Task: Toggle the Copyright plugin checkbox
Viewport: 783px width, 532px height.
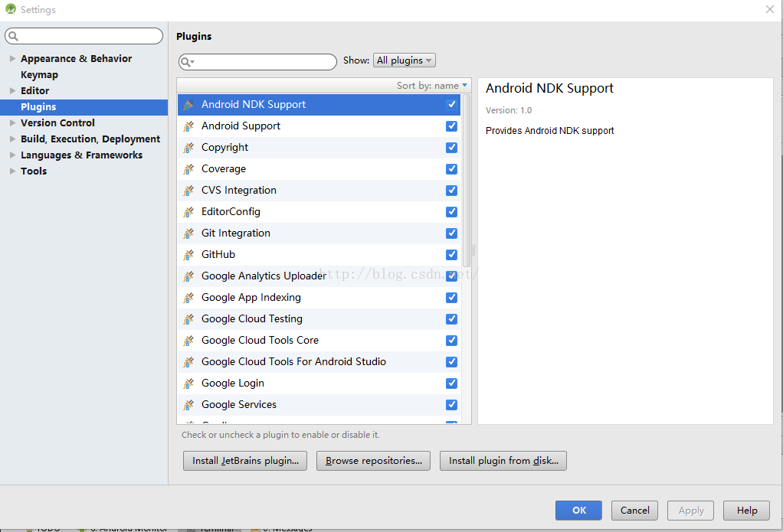Action: tap(451, 147)
